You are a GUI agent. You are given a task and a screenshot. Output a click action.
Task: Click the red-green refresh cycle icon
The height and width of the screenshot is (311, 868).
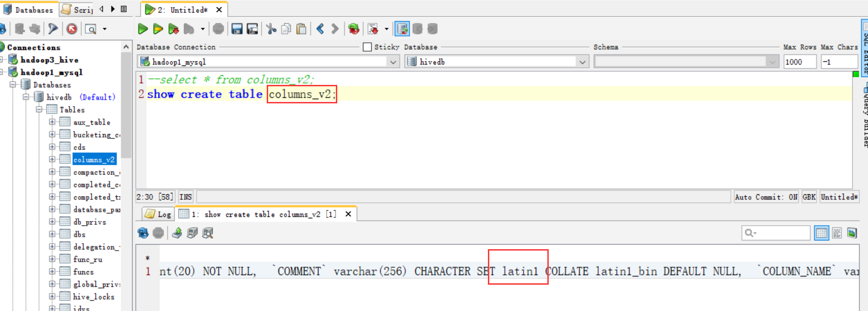click(353, 29)
